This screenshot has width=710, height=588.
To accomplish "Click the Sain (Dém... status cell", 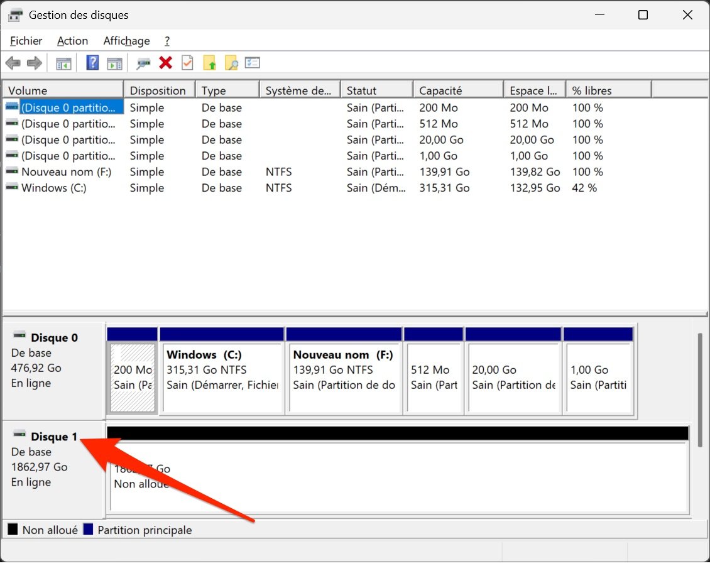I will [x=376, y=187].
